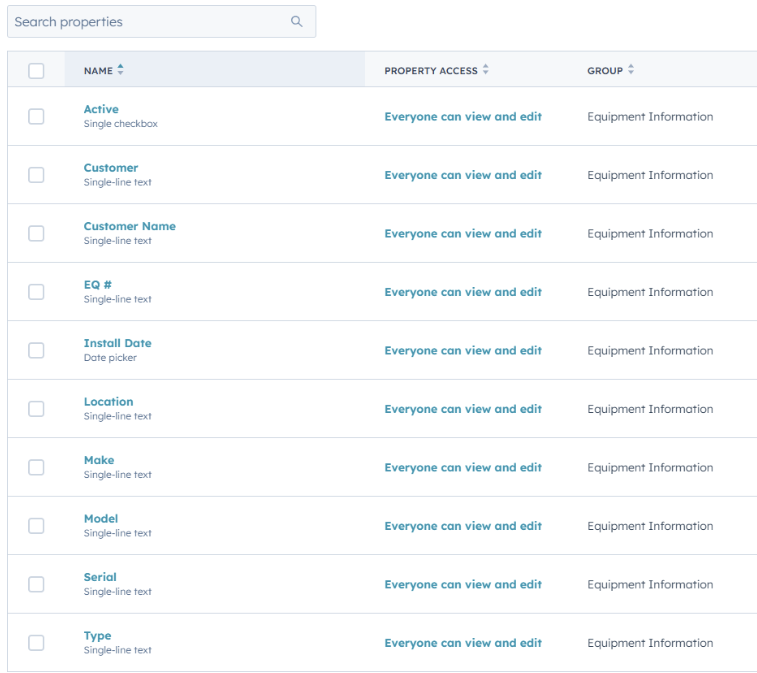Toggle the select-all checkbox in header
The width and height of the screenshot is (757, 673).
36,71
